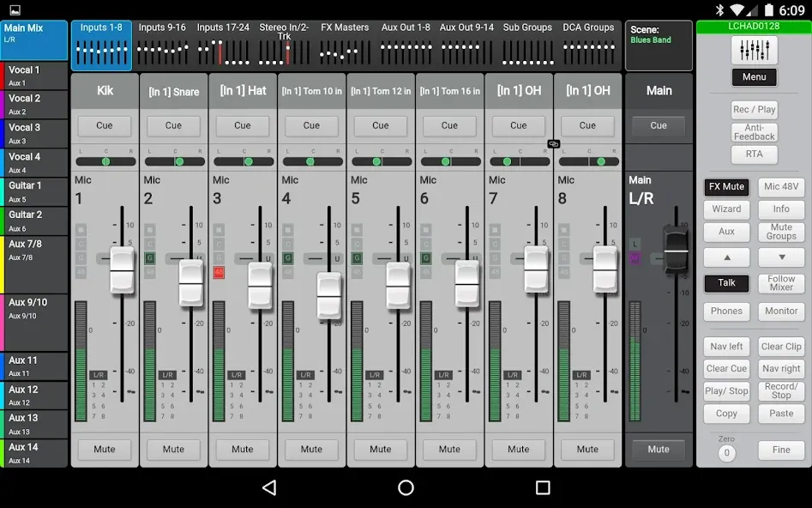The height and width of the screenshot is (508, 812).
Task: Open the Scene Blues Band selector
Action: (659, 45)
